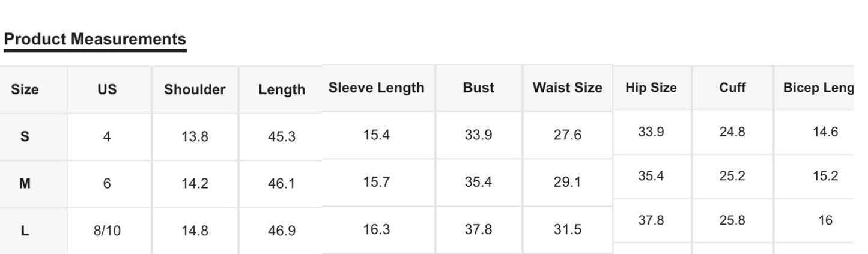The image size is (868, 254).
Task: Select the Size column header
Action: coord(25,89)
